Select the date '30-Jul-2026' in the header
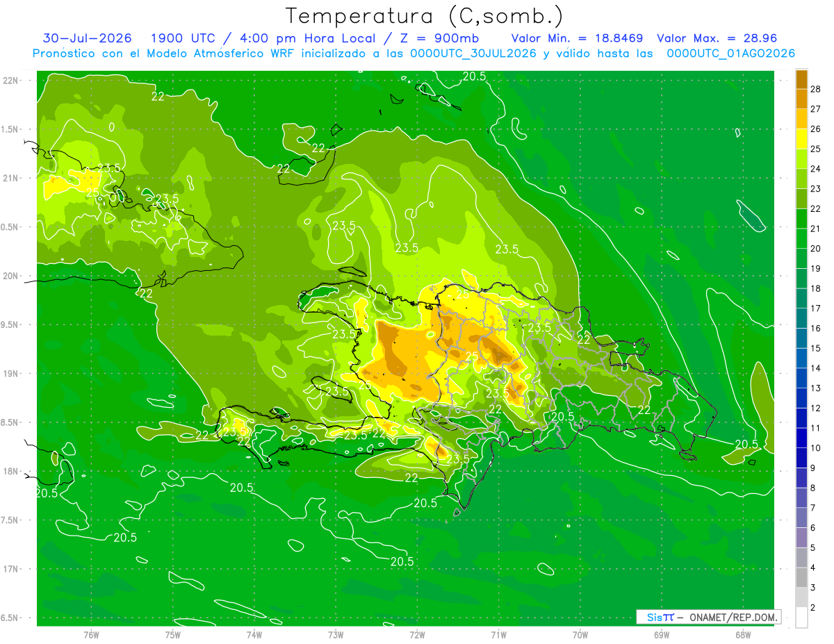 [x=88, y=38]
